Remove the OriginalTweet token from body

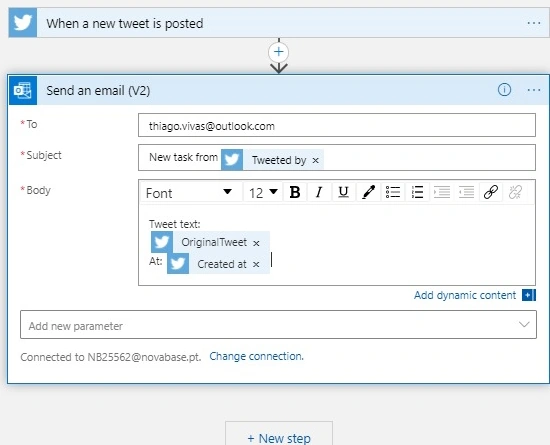tap(256, 243)
